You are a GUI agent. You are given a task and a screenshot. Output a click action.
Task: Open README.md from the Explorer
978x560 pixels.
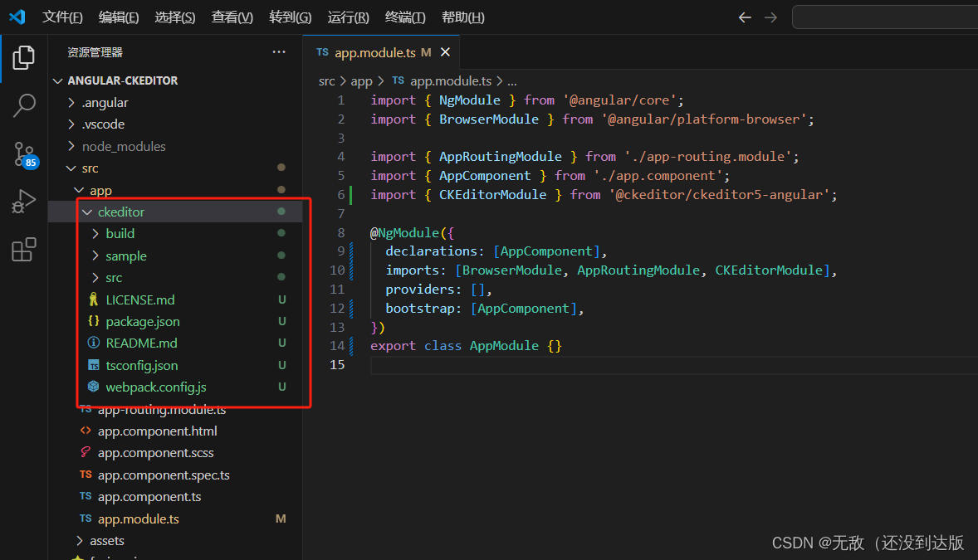pyautogui.click(x=141, y=343)
